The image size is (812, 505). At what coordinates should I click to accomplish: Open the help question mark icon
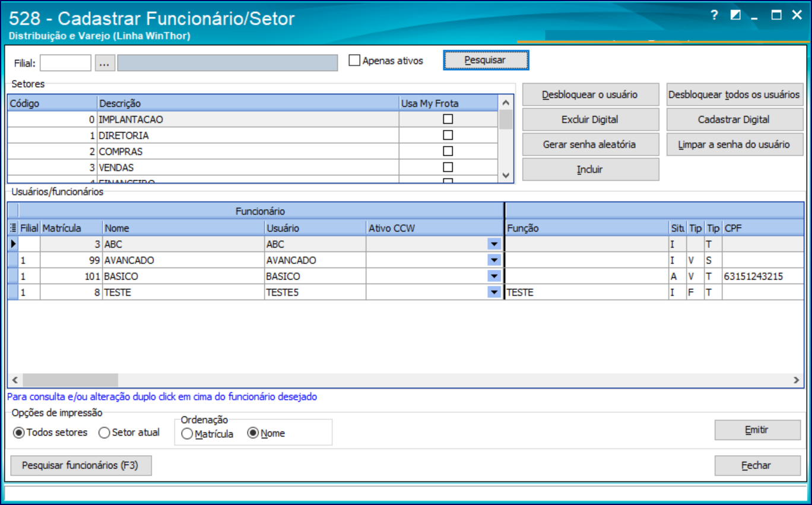point(715,15)
